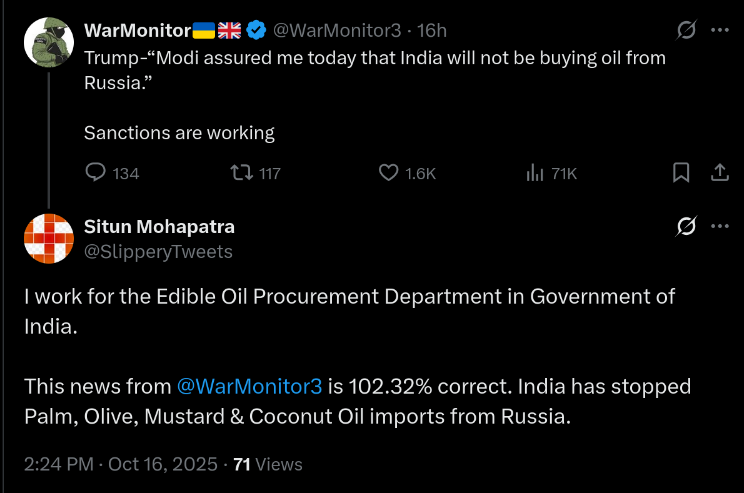This screenshot has width=744, height=493.
Task: Click Grok icon on WarMonitor tweet
Action: click(x=686, y=30)
